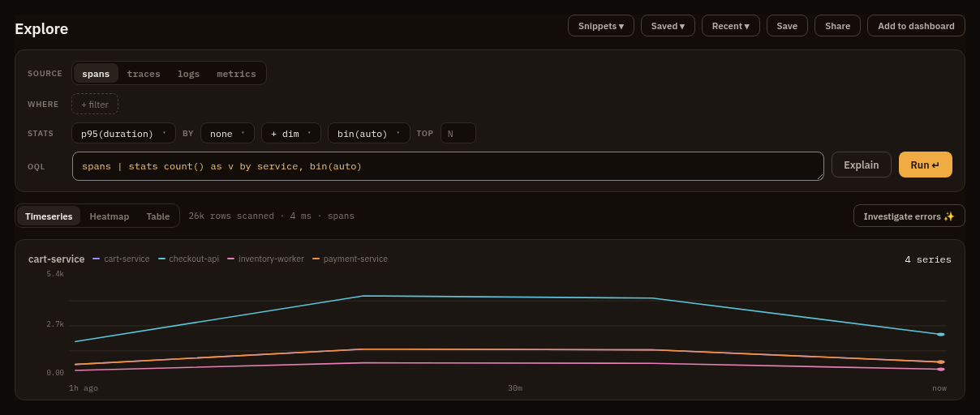Add a WHERE filter
The image size is (980, 415).
pos(95,104)
